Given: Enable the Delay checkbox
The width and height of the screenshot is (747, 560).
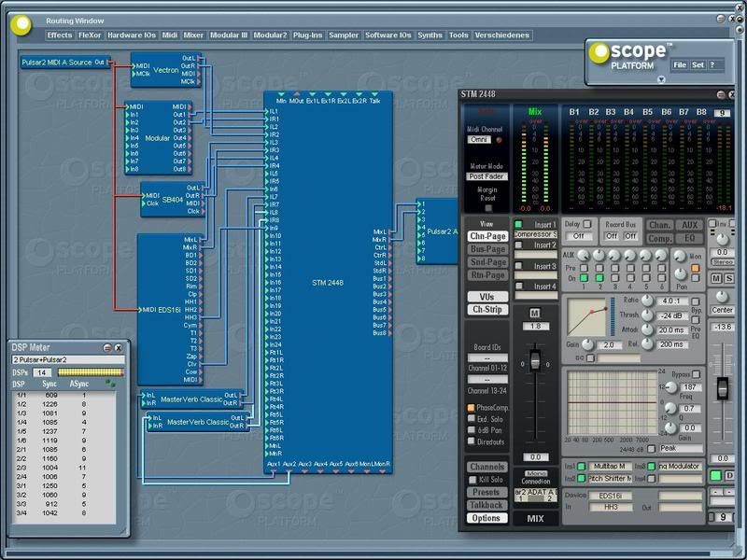Looking at the screenshot, I should (587, 224).
